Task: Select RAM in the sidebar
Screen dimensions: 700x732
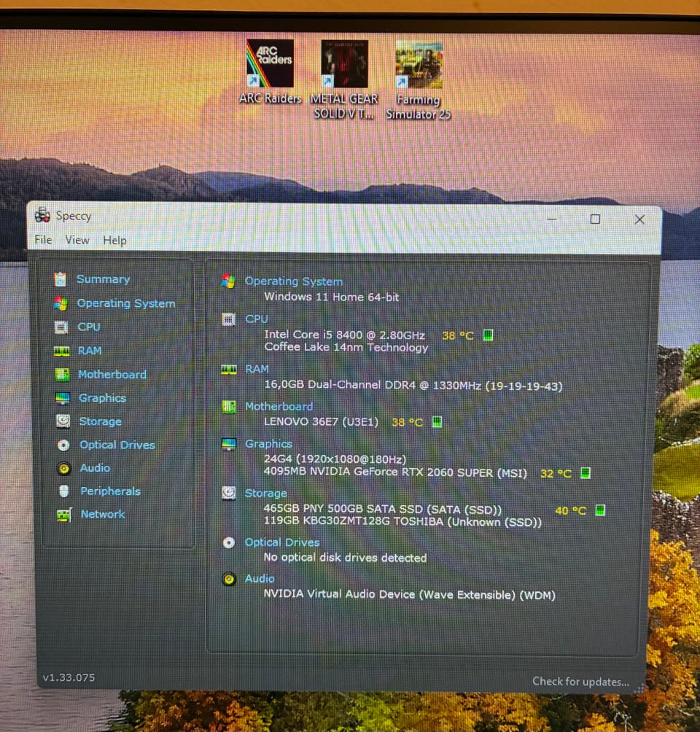Action: pos(90,351)
